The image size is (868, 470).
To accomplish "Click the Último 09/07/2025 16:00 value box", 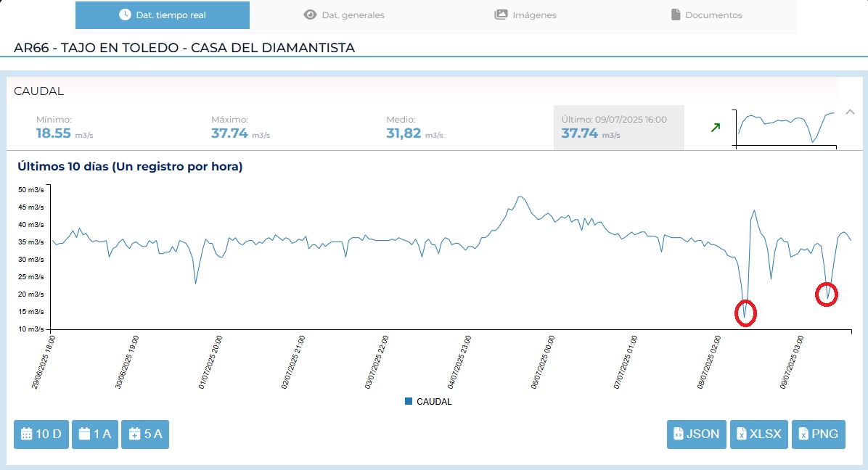I will [618, 128].
